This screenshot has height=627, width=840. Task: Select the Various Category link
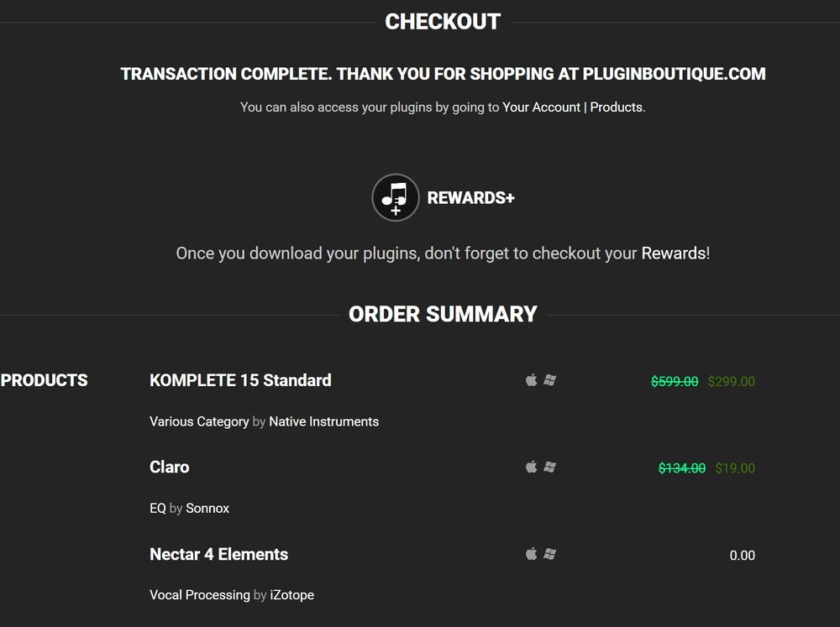pyautogui.click(x=199, y=422)
